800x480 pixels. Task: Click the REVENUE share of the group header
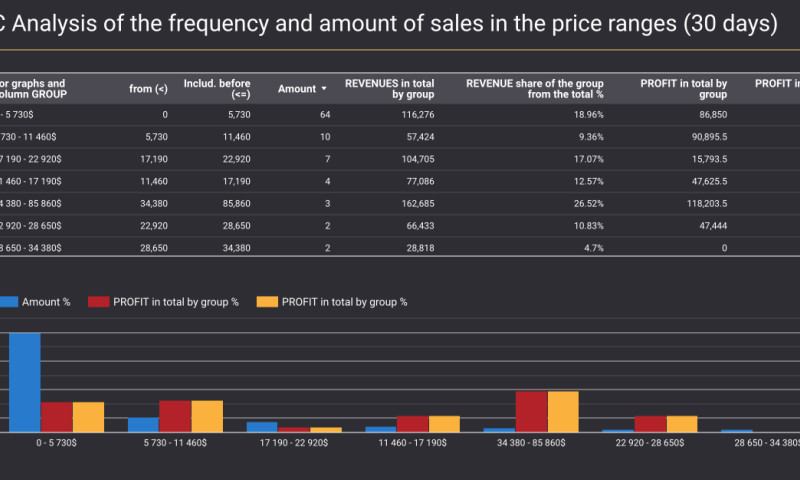coord(535,89)
